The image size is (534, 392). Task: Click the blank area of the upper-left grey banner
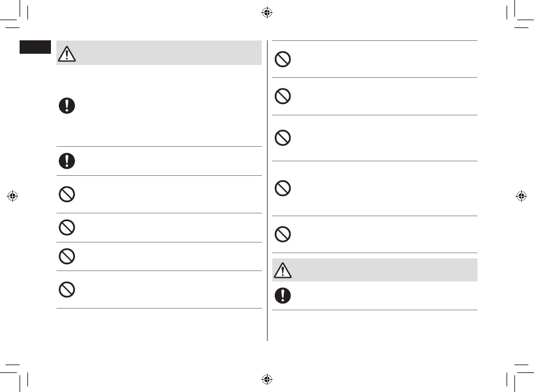[x=169, y=53]
